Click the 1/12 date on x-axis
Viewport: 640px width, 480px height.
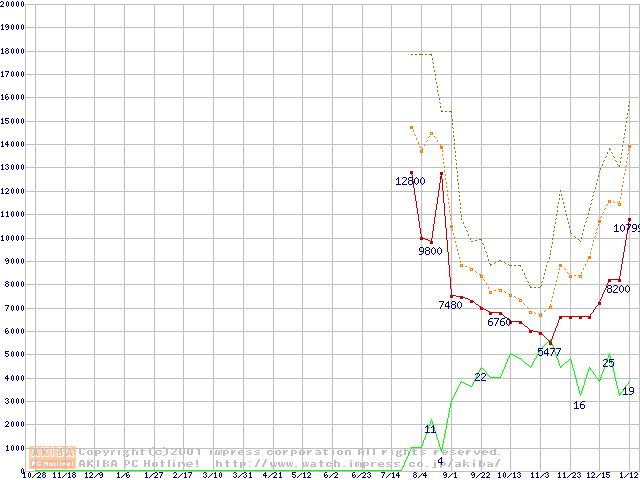(x=630, y=475)
